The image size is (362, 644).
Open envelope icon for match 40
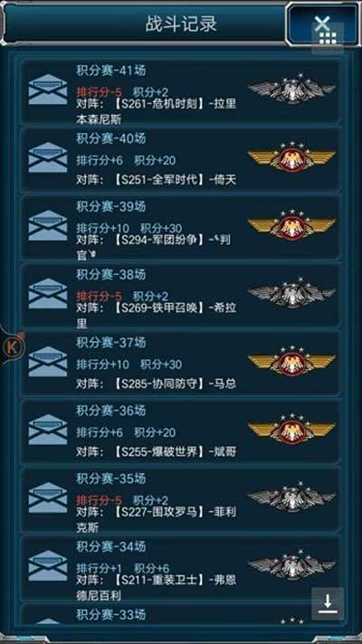point(48,157)
